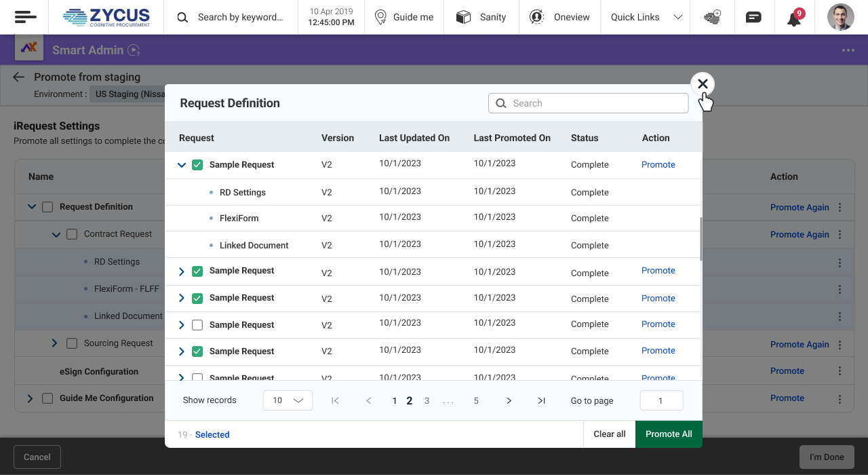Click the user profile avatar

[841, 17]
